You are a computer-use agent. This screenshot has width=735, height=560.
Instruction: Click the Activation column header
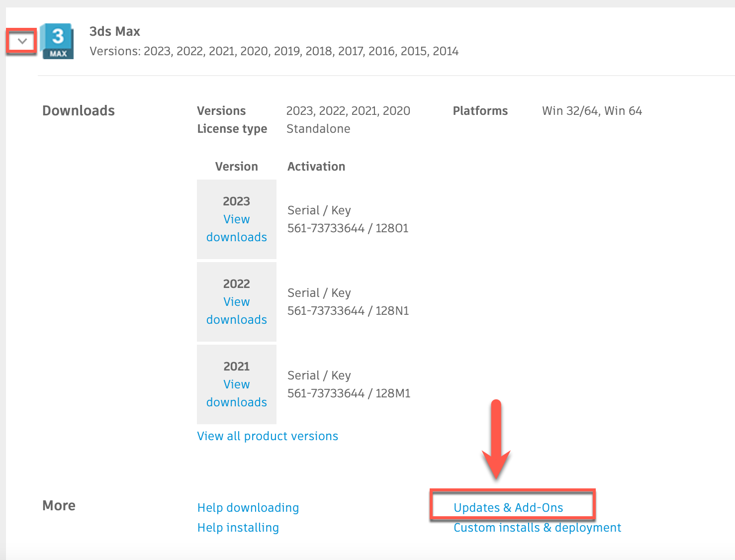(316, 167)
